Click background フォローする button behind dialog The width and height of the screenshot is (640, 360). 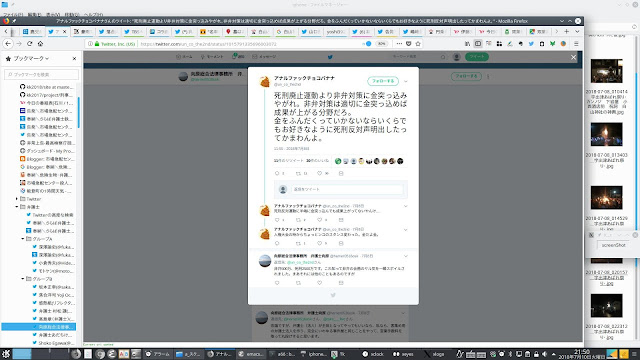pos(466,76)
